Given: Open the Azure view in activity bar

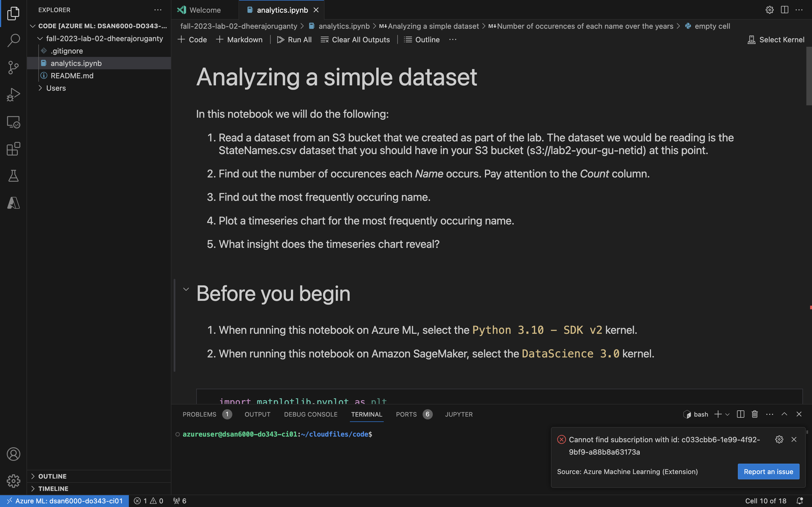Looking at the screenshot, I should (x=14, y=203).
